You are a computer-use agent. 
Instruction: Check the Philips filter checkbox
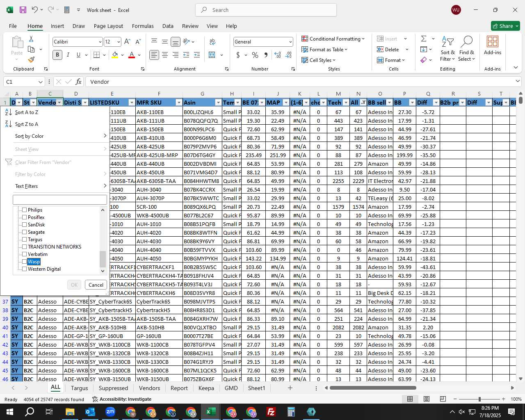pos(24,210)
